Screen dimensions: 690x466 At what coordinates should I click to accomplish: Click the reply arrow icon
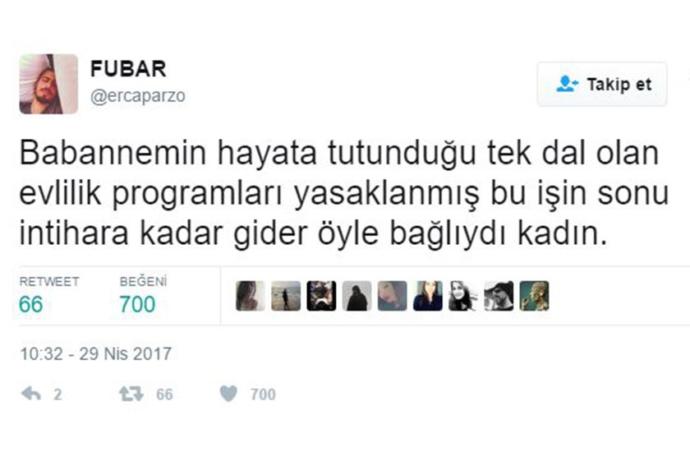31,393
